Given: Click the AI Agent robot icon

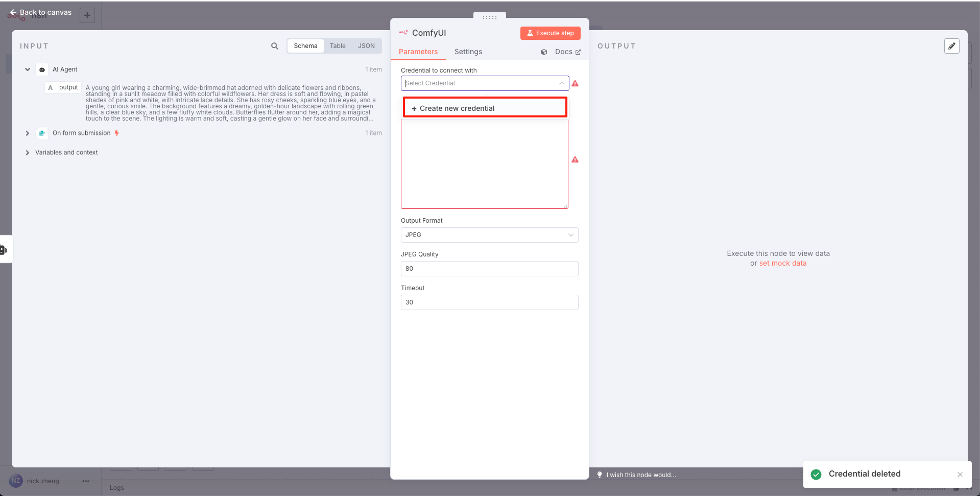Looking at the screenshot, I should [42, 69].
